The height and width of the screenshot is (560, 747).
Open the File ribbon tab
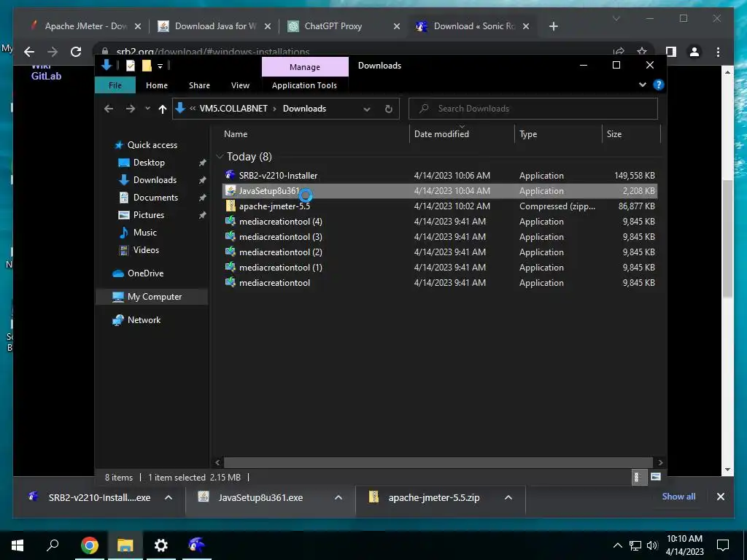coord(115,85)
